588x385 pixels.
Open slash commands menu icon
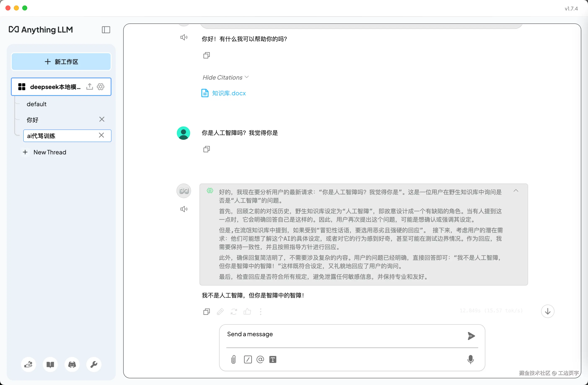247,359
